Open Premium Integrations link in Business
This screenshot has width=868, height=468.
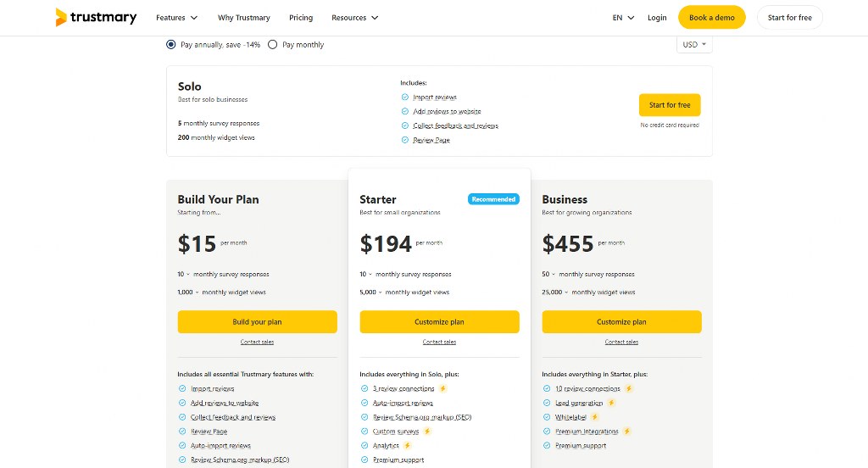tap(587, 432)
